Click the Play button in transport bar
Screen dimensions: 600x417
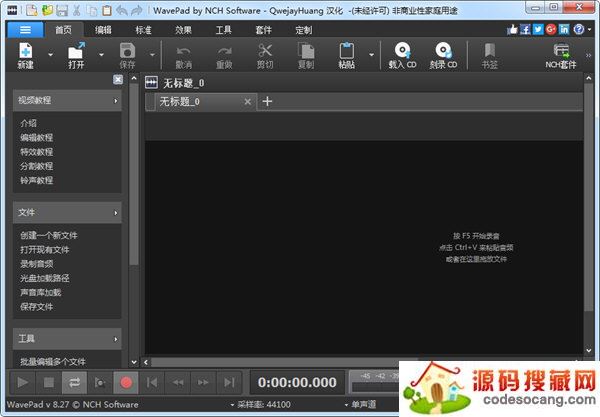pyautogui.click(x=22, y=381)
